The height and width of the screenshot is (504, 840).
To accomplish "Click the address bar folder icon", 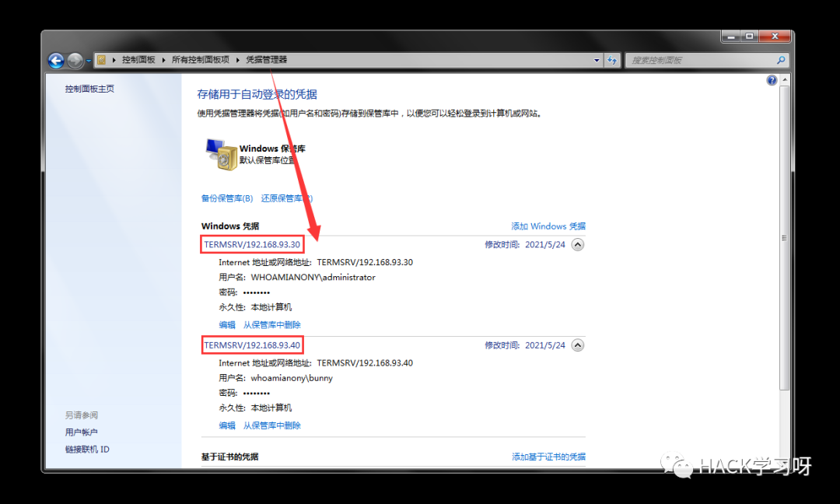I will (x=101, y=60).
